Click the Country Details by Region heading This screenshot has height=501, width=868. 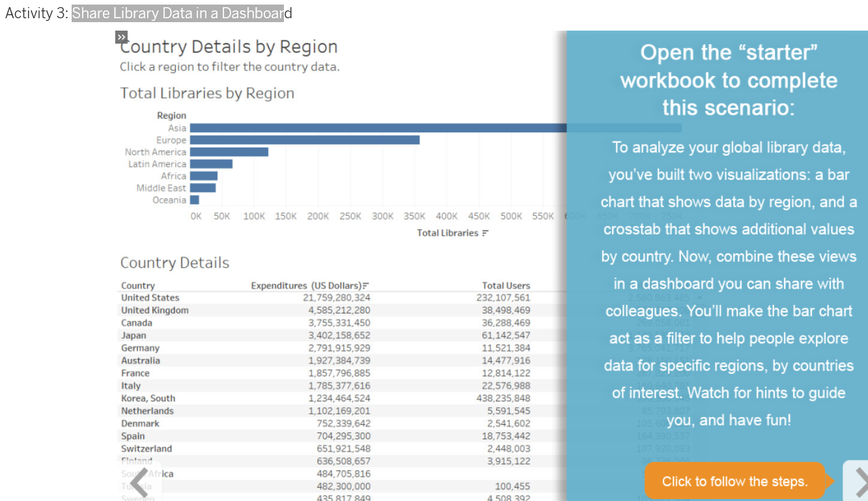(229, 46)
